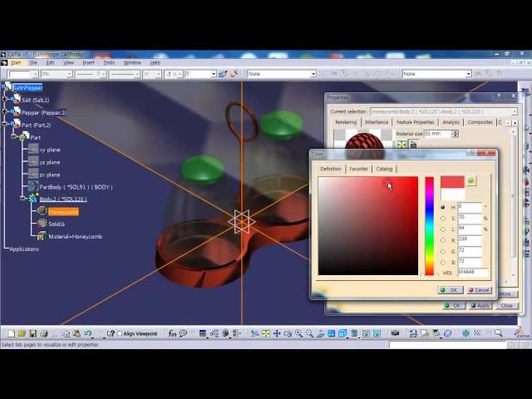
Task: Expand the Papper (Papper.1) tree node
Action: (x=4, y=111)
